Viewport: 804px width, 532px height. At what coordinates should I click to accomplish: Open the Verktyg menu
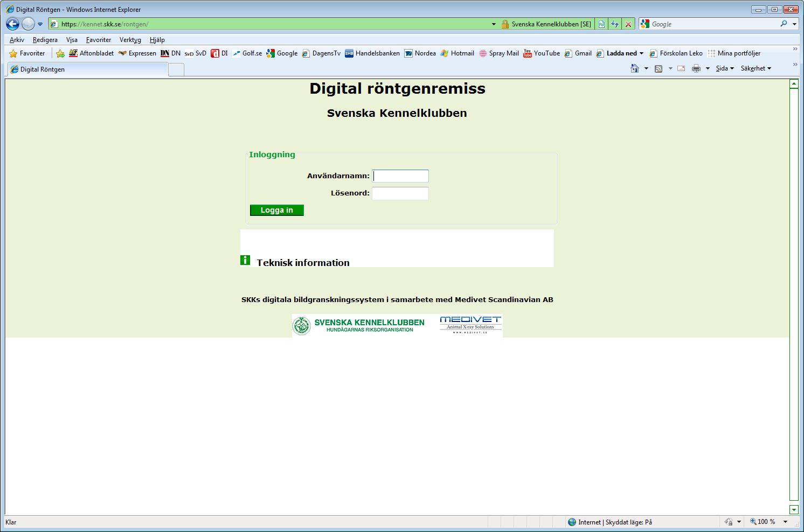(130, 40)
